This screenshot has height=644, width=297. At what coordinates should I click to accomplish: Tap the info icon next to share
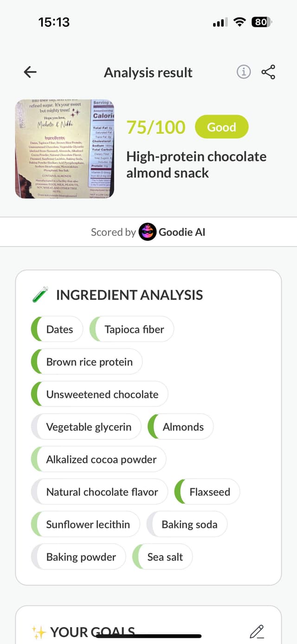pos(243,72)
